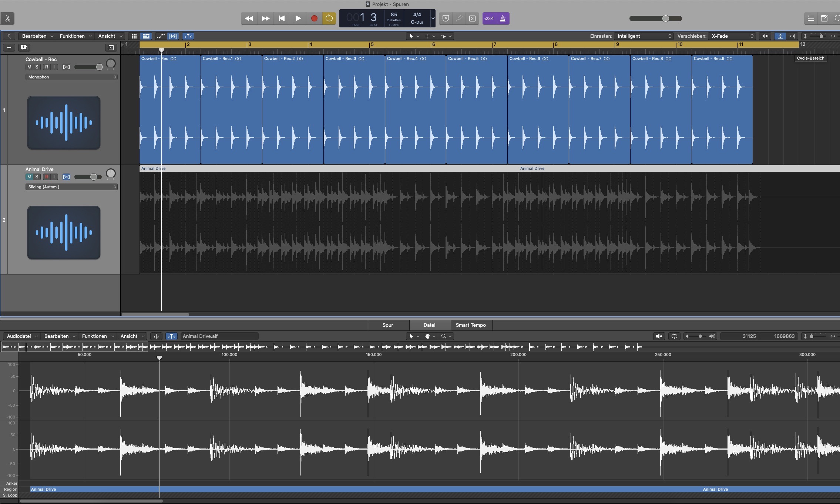The width and height of the screenshot is (840, 504).
Task: Jump to project start
Action: click(x=282, y=19)
